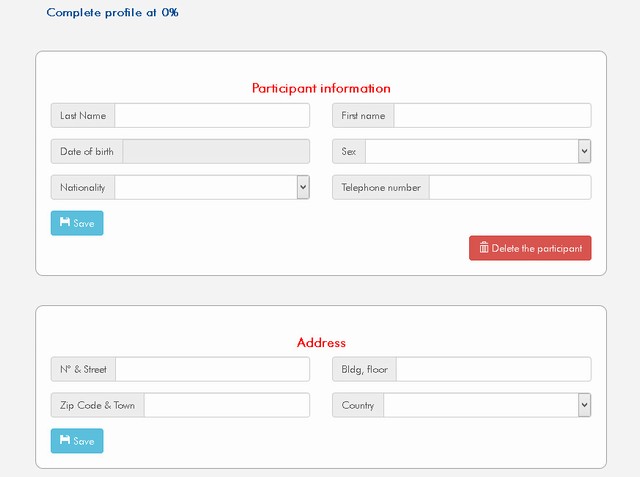
Task: Select the Zip Code & Town field
Action: 226,405
